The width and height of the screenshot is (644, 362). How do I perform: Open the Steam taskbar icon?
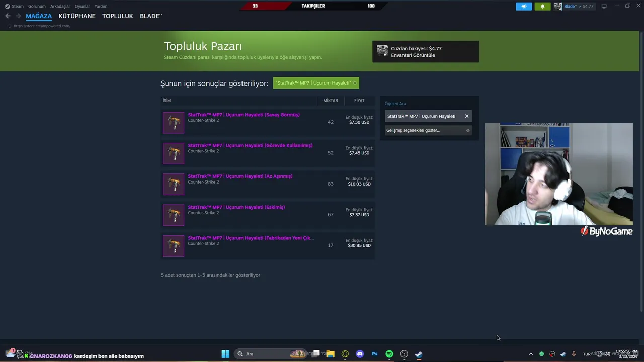click(x=419, y=354)
